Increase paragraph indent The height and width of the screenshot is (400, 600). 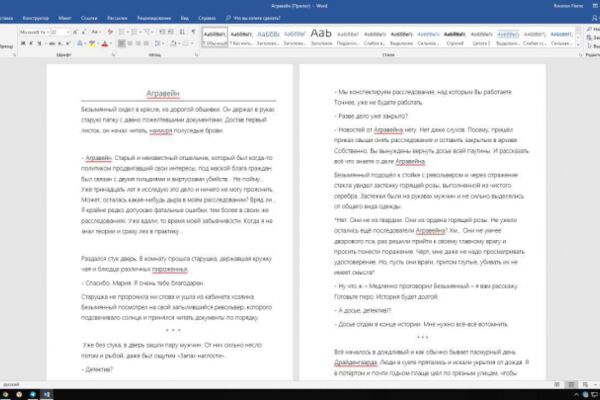(171, 32)
